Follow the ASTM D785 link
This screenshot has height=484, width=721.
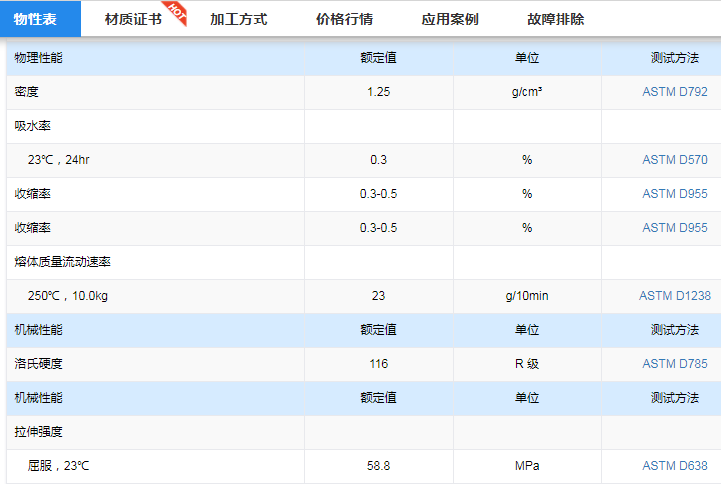point(674,364)
